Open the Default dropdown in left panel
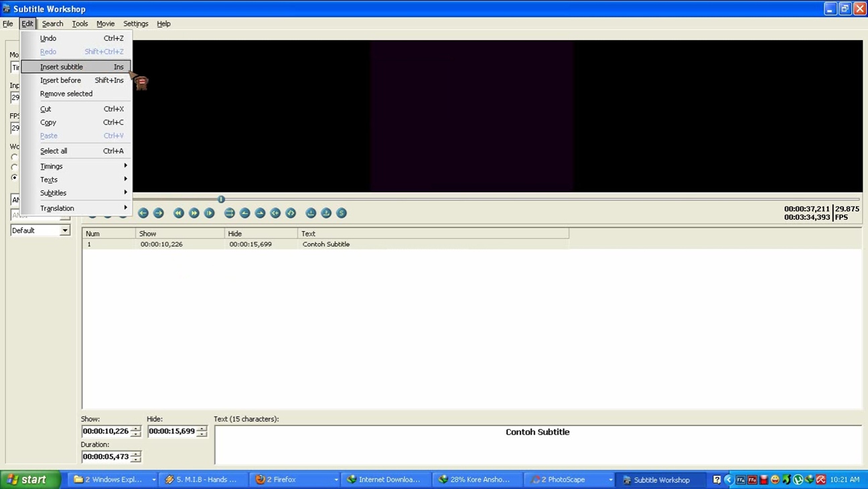The width and height of the screenshot is (868, 489). [x=65, y=230]
